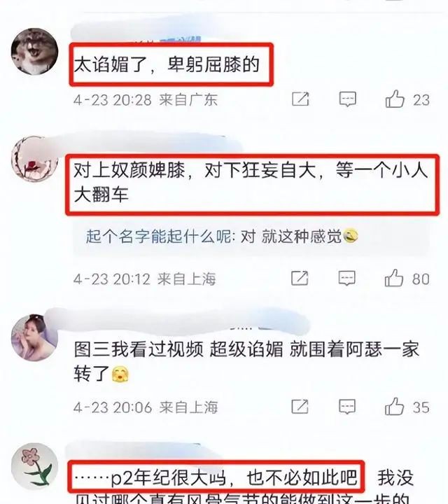Reply to the 20:12 Shanghai comment
This screenshot has height=504, width=448.
[x=346, y=278]
